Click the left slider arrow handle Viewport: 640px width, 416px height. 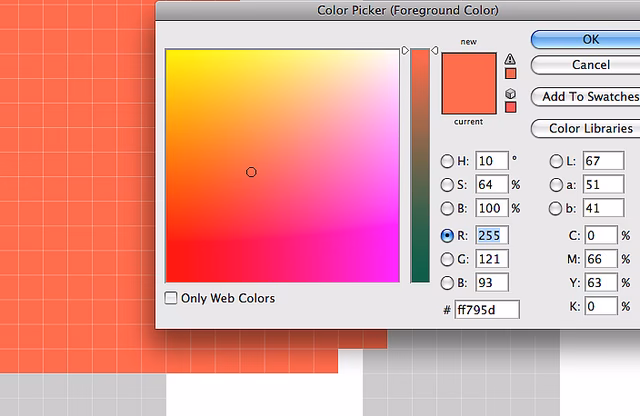pos(405,50)
